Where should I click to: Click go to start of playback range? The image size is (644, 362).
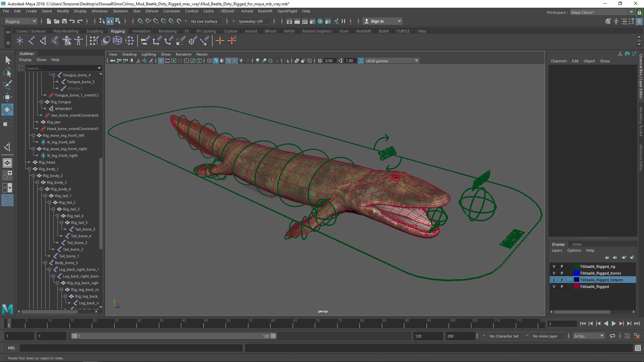583,323
